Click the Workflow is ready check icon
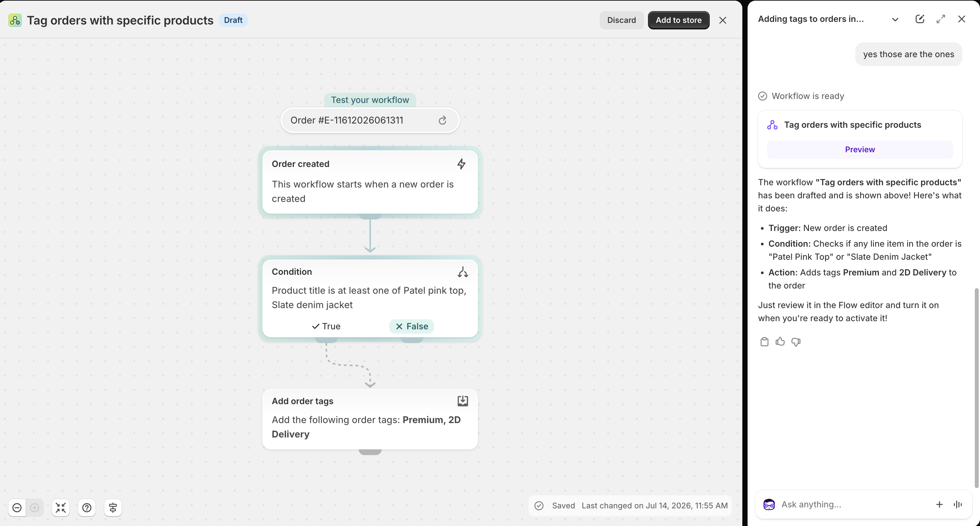The image size is (980, 526). [762, 96]
